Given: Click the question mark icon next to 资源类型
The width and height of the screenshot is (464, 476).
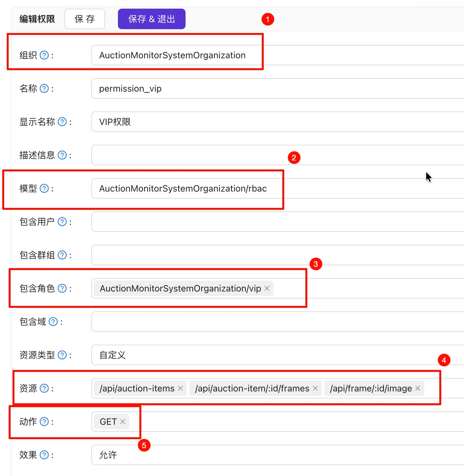Looking at the screenshot, I should pyautogui.click(x=62, y=355).
